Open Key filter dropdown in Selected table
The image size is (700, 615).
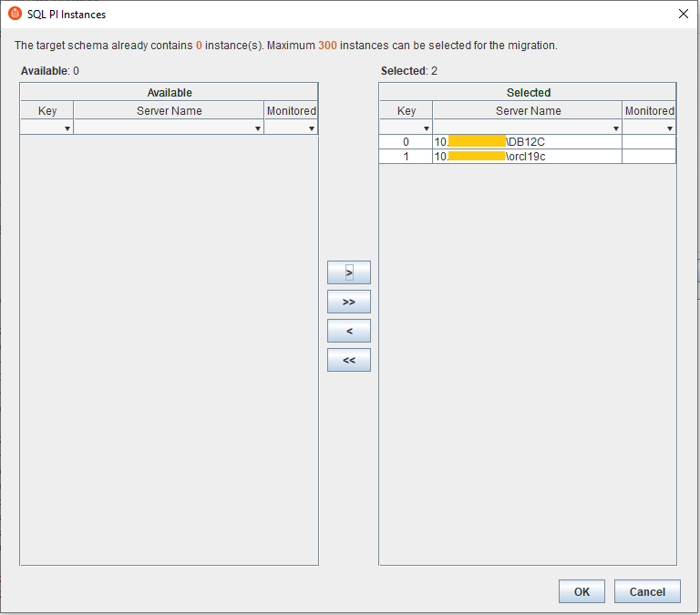tap(427, 128)
